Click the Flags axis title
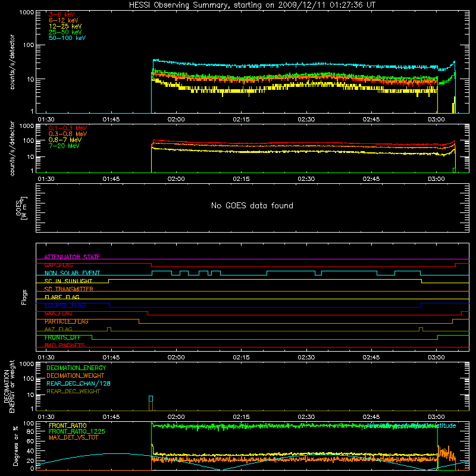Viewport: 476px width, 476px height. pos(24,297)
